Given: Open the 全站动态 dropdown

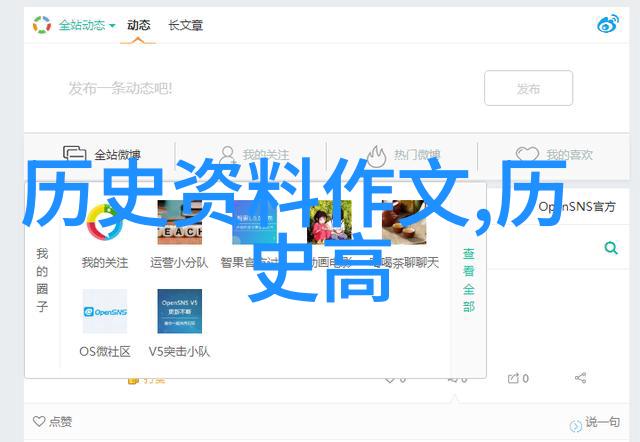Looking at the screenshot, I should (85, 24).
